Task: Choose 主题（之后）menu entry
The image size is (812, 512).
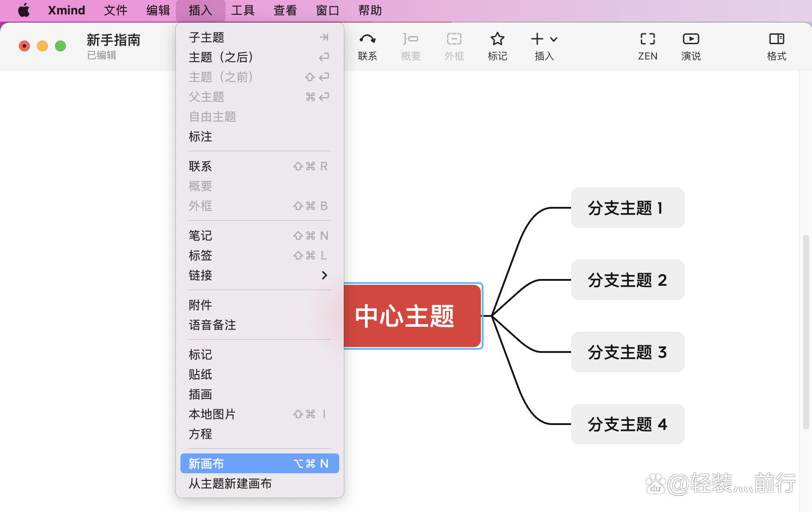Action: tap(259, 57)
